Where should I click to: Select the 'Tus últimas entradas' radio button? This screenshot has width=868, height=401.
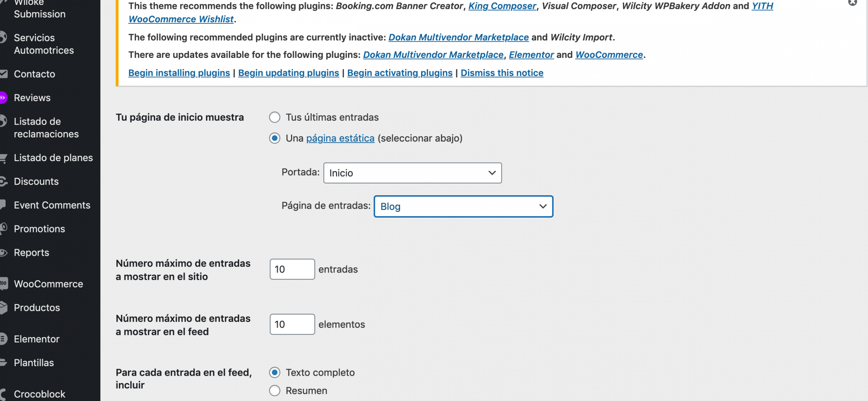pos(274,117)
